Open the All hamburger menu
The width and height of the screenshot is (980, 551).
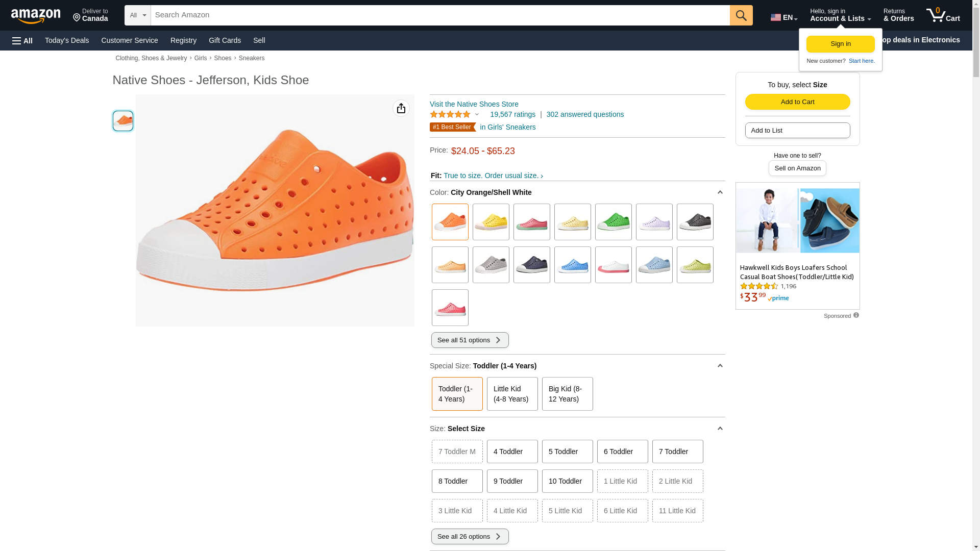(22, 40)
